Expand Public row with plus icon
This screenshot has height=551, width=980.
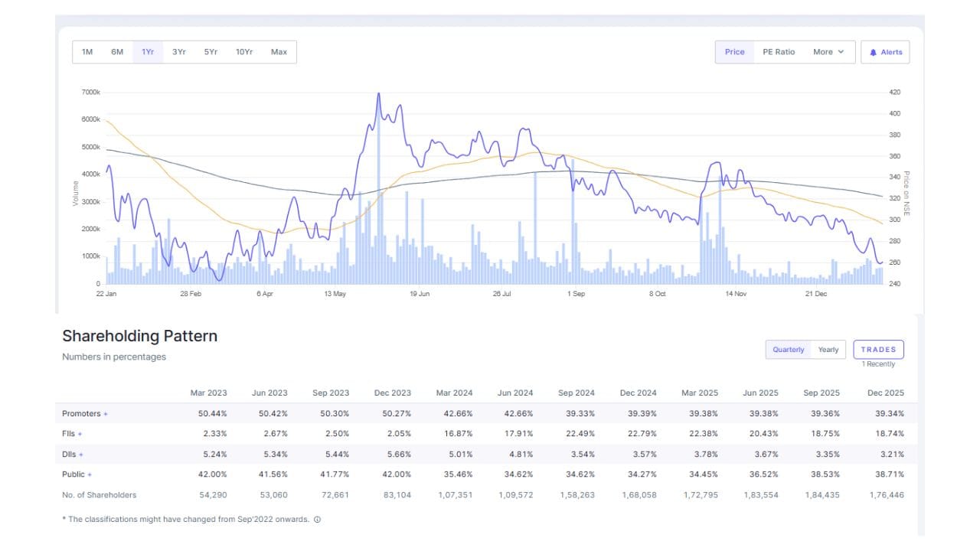point(90,474)
